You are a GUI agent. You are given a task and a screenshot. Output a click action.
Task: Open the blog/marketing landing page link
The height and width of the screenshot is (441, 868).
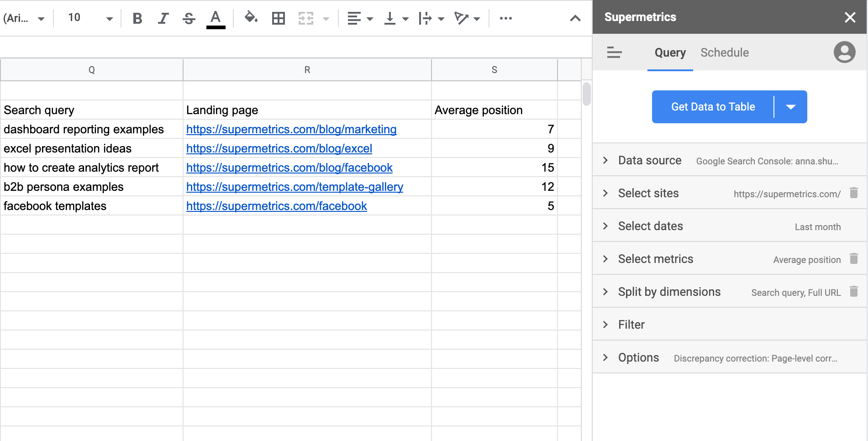pyautogui.click(x=291, y=129)
